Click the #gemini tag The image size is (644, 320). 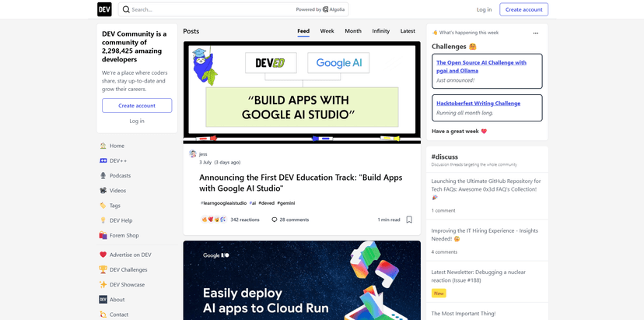tap(286, 202)
